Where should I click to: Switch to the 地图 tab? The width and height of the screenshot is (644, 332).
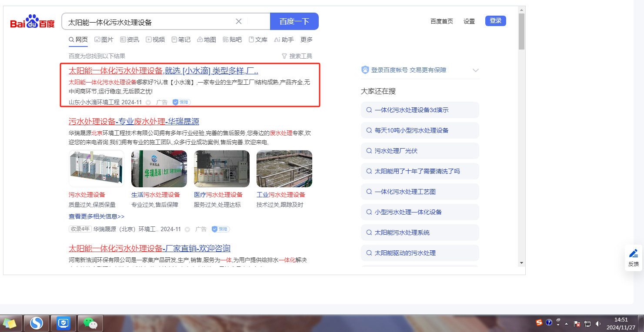(207, 40)
